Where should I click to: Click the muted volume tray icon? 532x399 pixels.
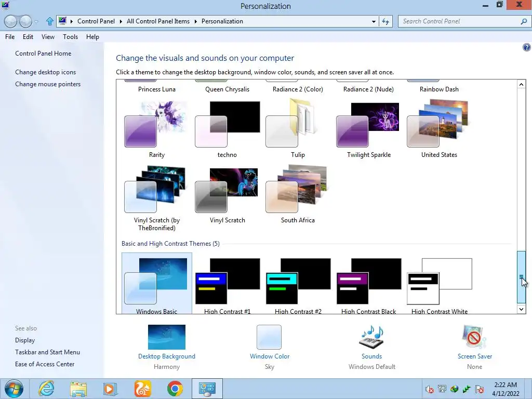(x=430, y=389)
